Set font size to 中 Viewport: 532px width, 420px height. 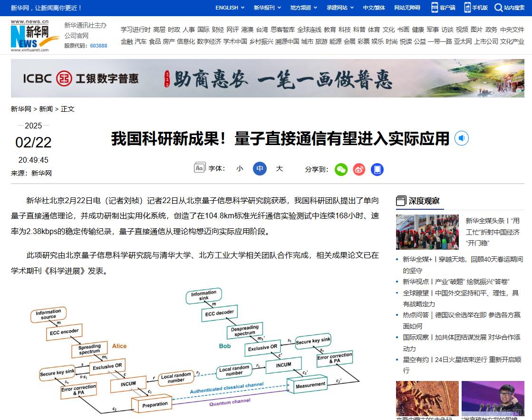click(260, 168)
